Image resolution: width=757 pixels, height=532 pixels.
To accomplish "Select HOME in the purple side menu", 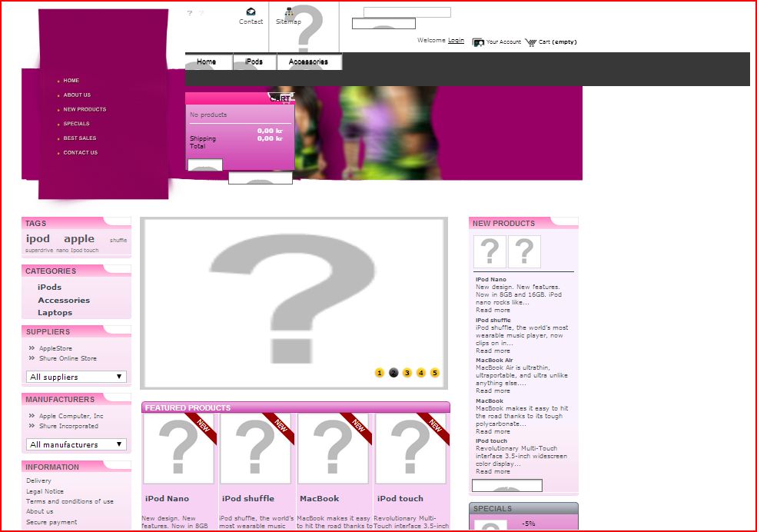I will pyautogui.click(x=71, y=81).
